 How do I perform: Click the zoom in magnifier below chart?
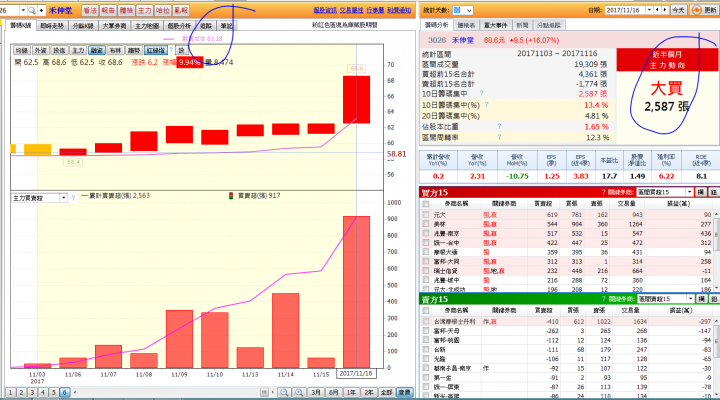(x=299, y=392)
